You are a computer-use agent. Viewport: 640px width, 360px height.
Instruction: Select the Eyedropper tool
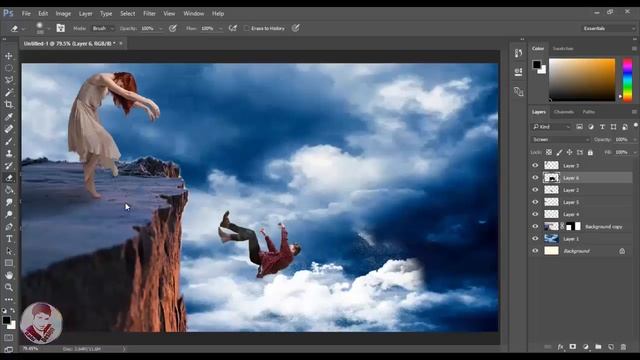click(x=9, y=117)
